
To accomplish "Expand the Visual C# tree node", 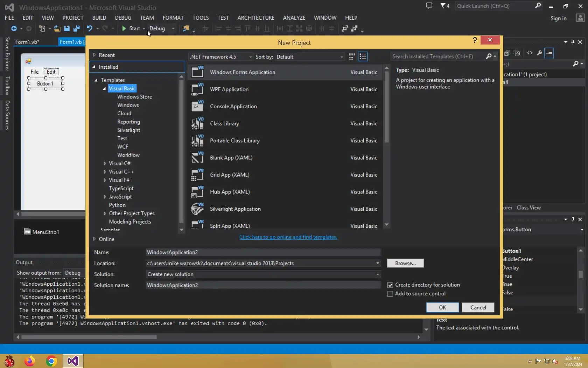I will [105, 163].
